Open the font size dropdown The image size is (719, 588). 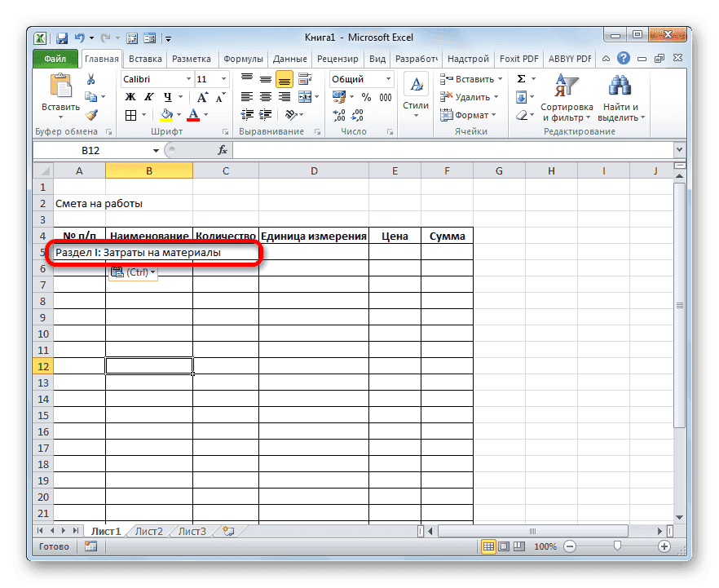pos(224,79)
